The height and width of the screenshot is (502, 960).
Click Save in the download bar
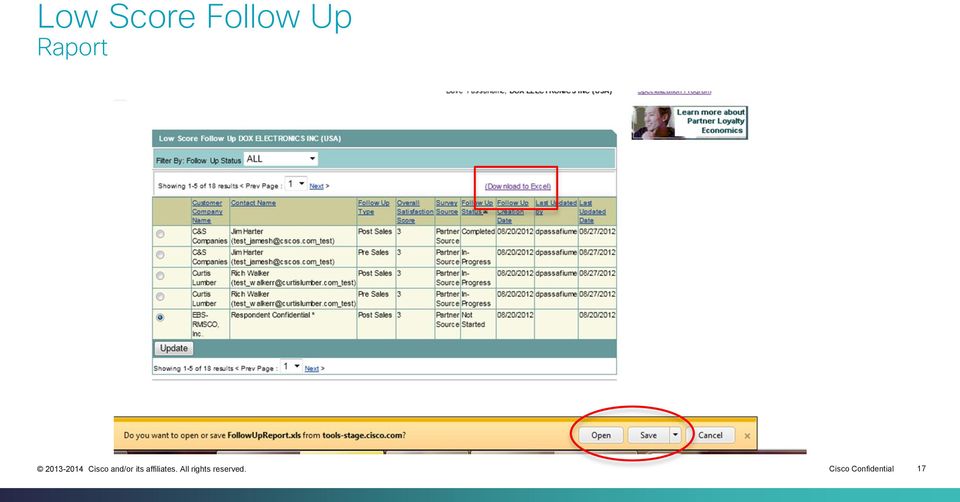click(x=648, y=435)
